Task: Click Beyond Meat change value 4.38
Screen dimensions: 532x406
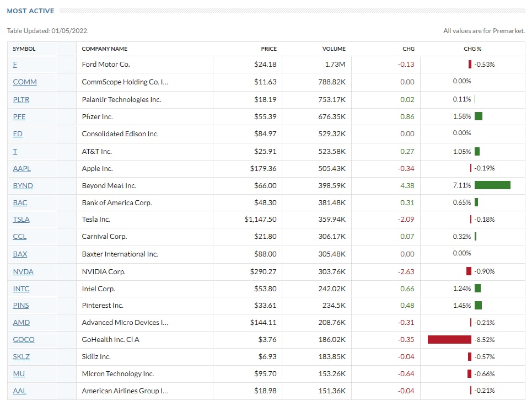Action: pyautogui.click(x=407, y=186)
